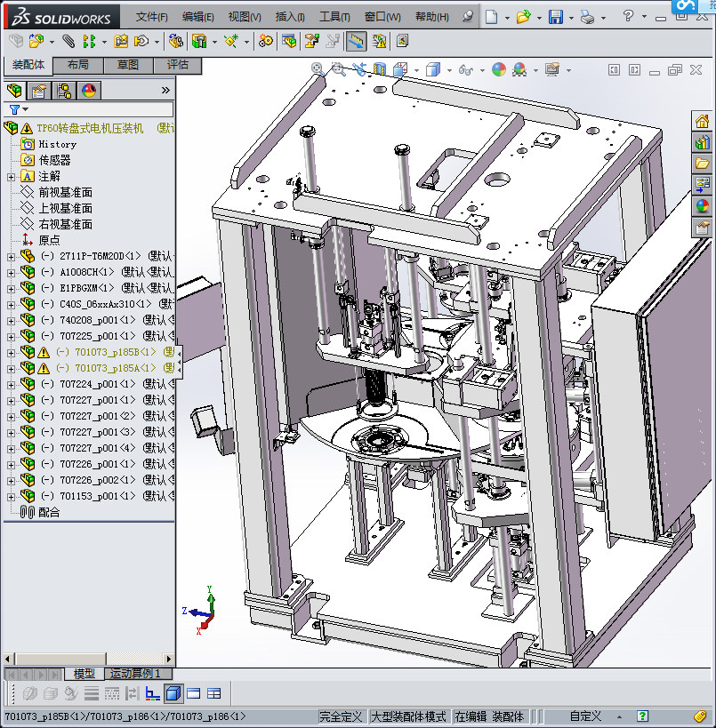The height and width of the screenshot is (728, 716).
Task: Toggle the shaded-with-edges view button
Action: pos(173,693)
